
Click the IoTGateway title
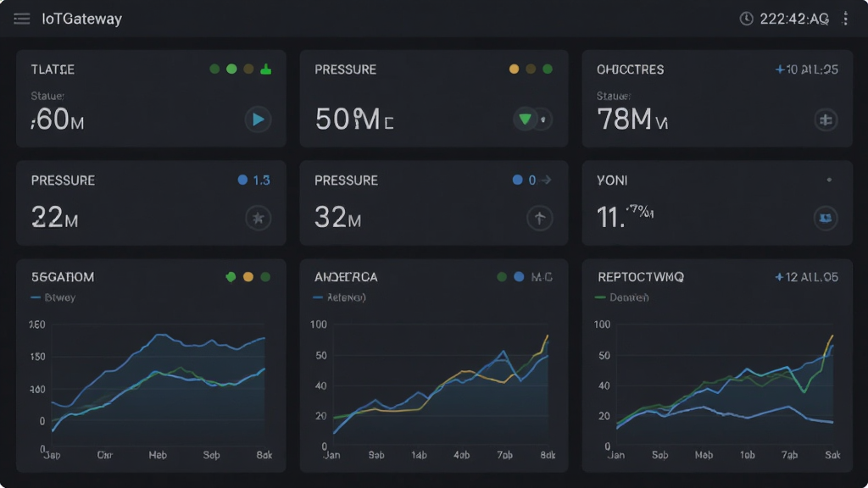tap(82, 19)
